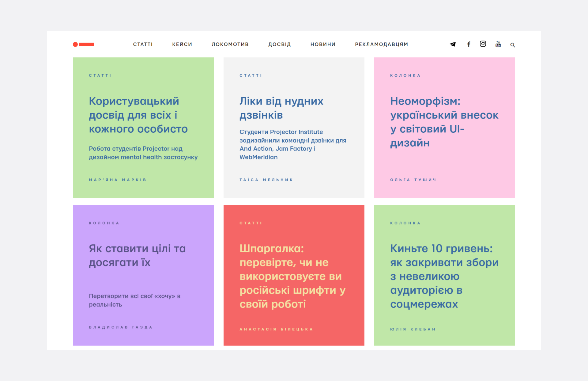Open article "Ліки від нудних дзвінків"
This screenshot has height=381, width=588.
tap(281, 108)
